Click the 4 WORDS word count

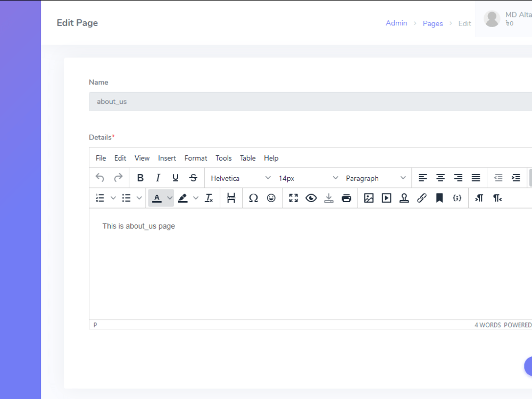click(x=487, y=325)
